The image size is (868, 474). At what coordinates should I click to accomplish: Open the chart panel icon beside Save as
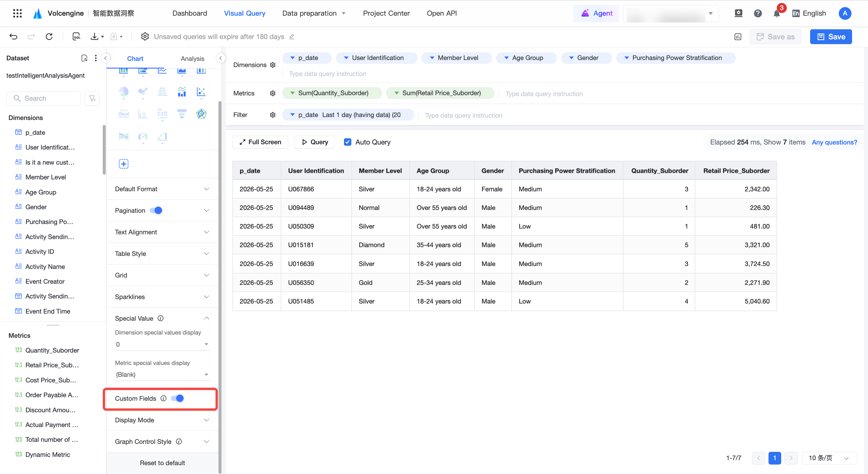(738, 37)
